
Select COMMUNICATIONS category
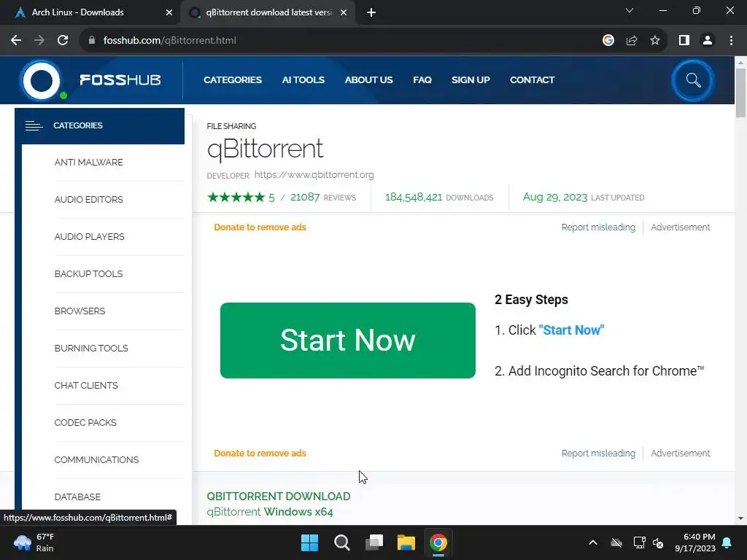(97, 459)
